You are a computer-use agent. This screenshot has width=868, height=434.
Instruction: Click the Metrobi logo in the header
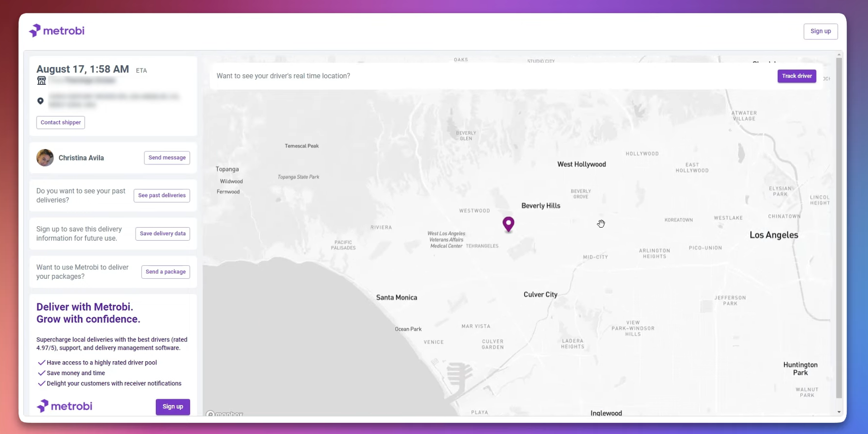[56, 30]
